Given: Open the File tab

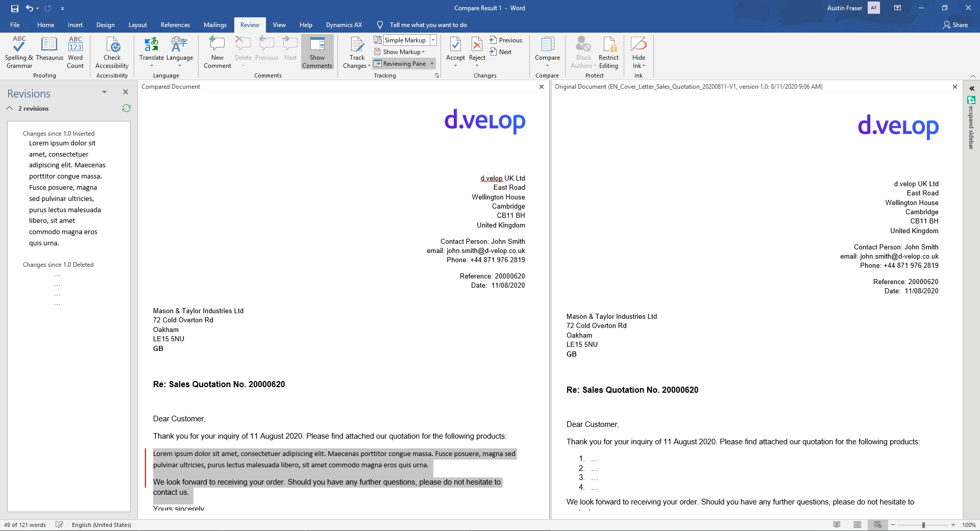Looking at the screenshot, I should (15, 25).
